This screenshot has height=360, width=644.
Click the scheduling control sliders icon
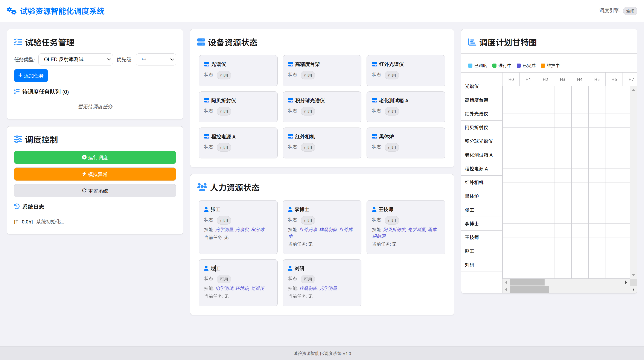pos(18,139)
